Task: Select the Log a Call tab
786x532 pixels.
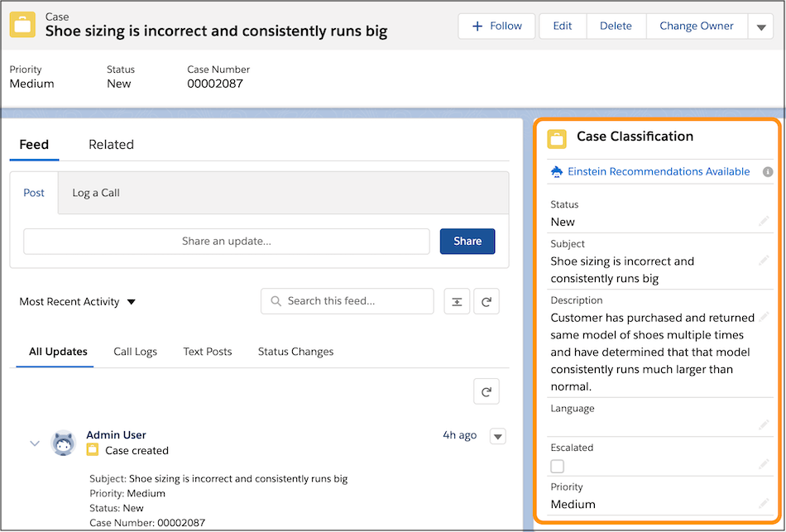Action: click(96, 193)
